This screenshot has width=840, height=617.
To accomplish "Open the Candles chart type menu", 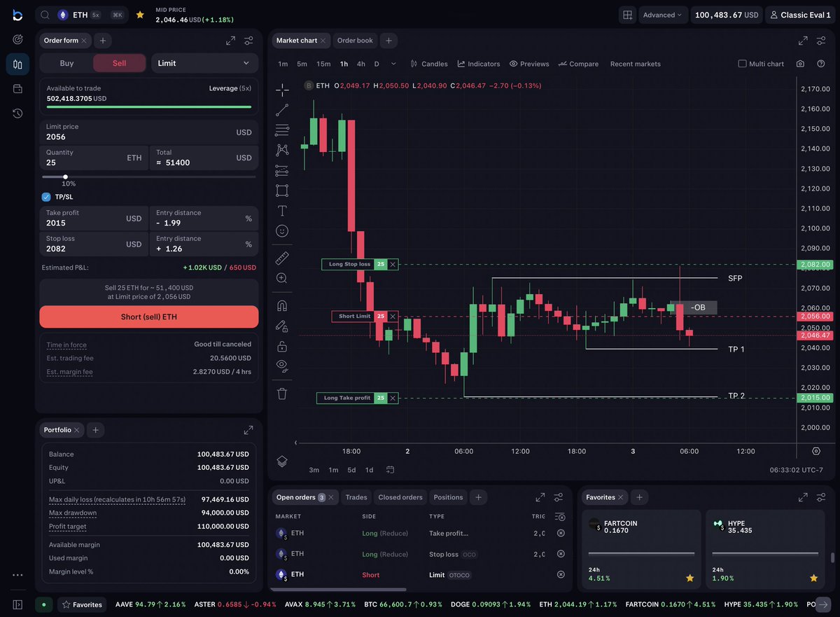I will (429, 64).
